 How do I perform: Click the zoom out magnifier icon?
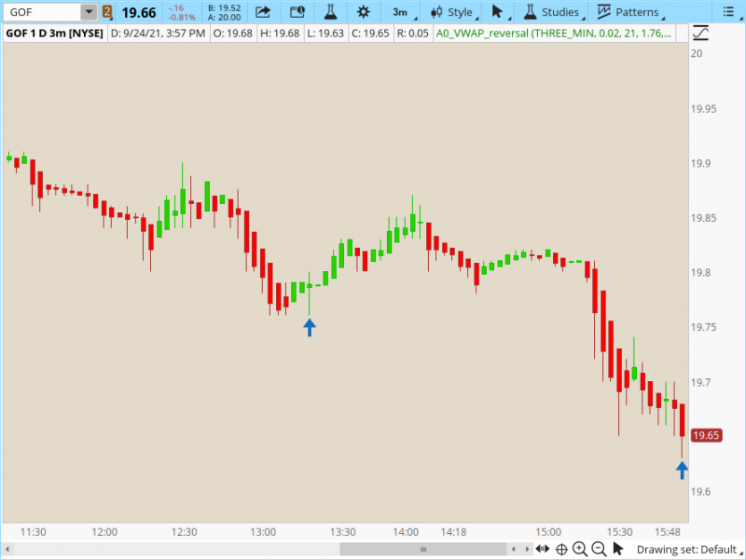pos(597,549)
